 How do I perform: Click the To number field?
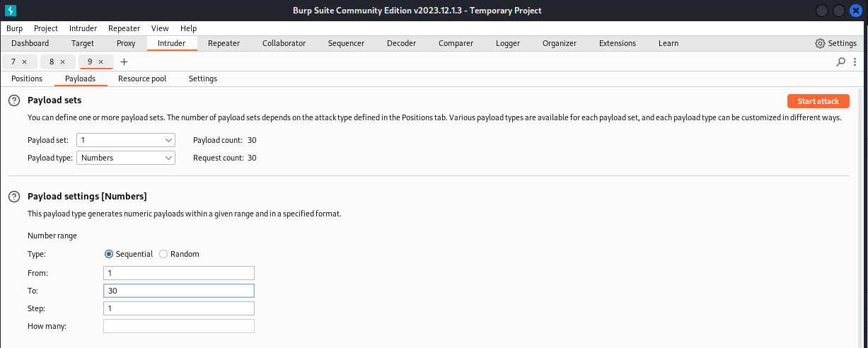click(179, 291)
